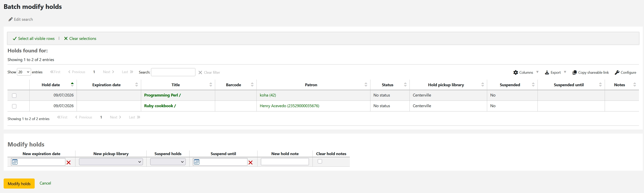Click the Copy shareable link icon
Viewport: 644px width, 193px height.
(x=574, y=72)
